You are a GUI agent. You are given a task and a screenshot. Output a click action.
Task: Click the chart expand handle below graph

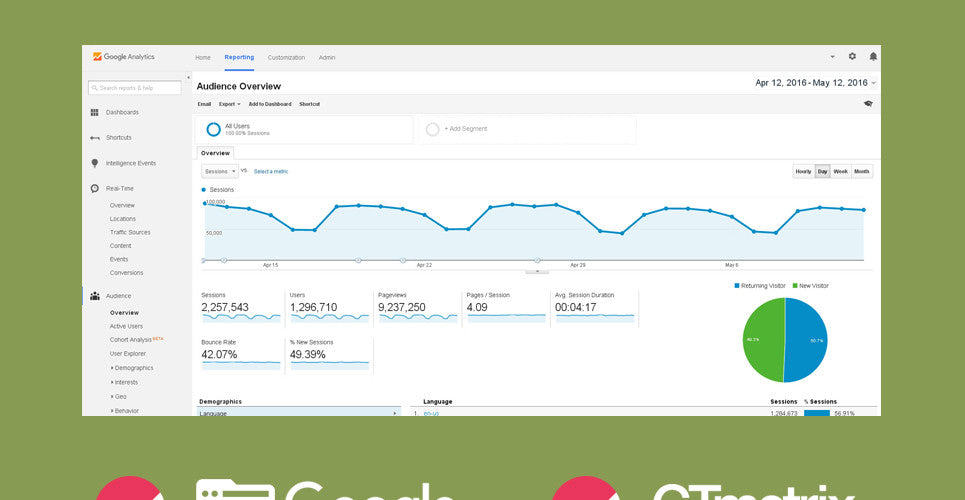tap(537, 271)
